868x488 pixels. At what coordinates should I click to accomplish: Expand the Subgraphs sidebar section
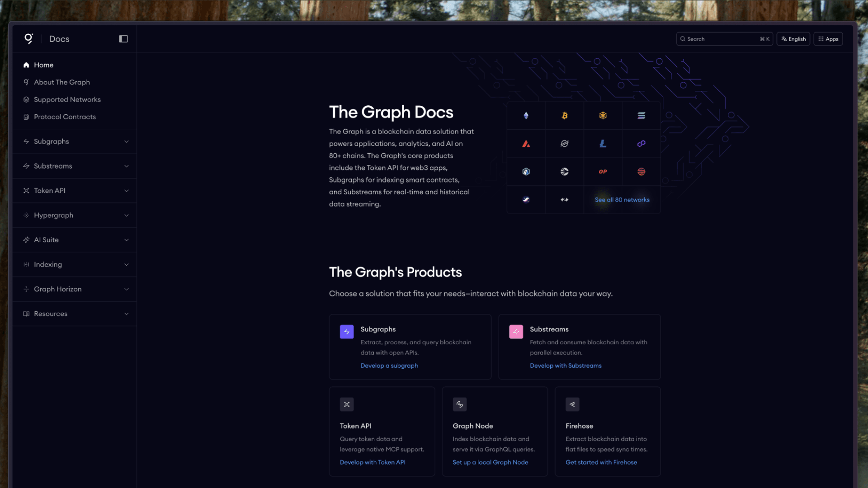coord(74,141)
